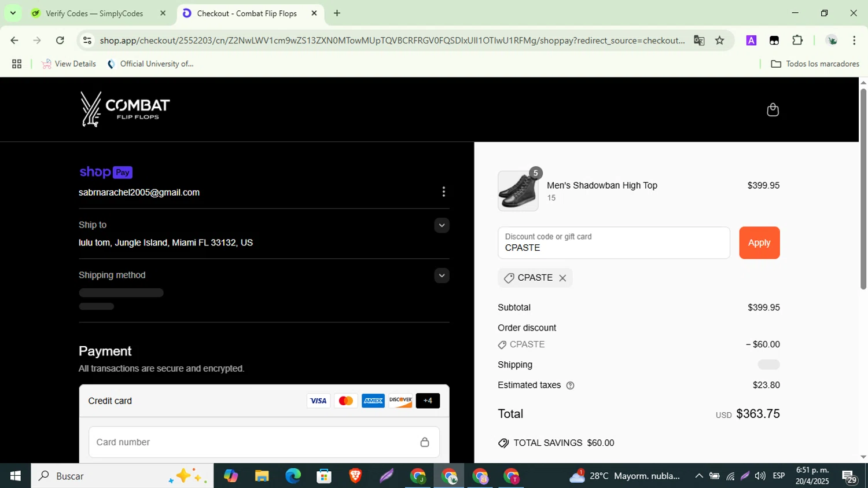Open the Copilot icon in the taskbar
Viewport: 868px width, 488px height.
[231, 476]
